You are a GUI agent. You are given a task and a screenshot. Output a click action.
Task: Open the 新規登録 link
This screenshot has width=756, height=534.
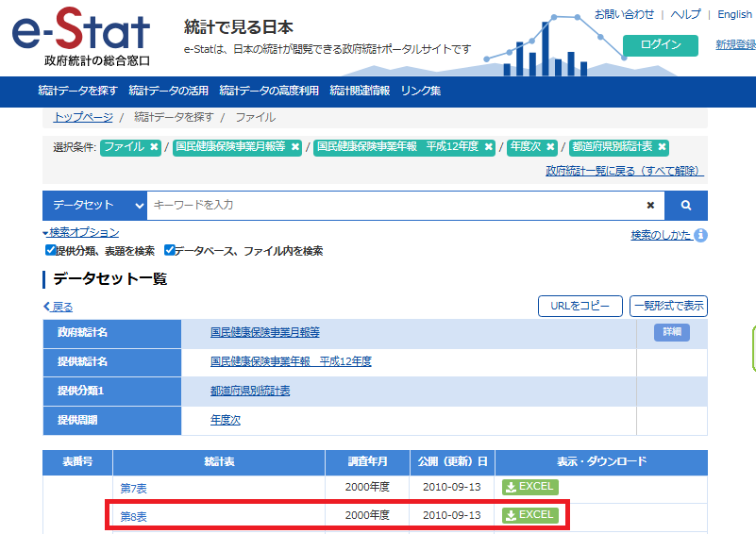[x=735, y=45]
